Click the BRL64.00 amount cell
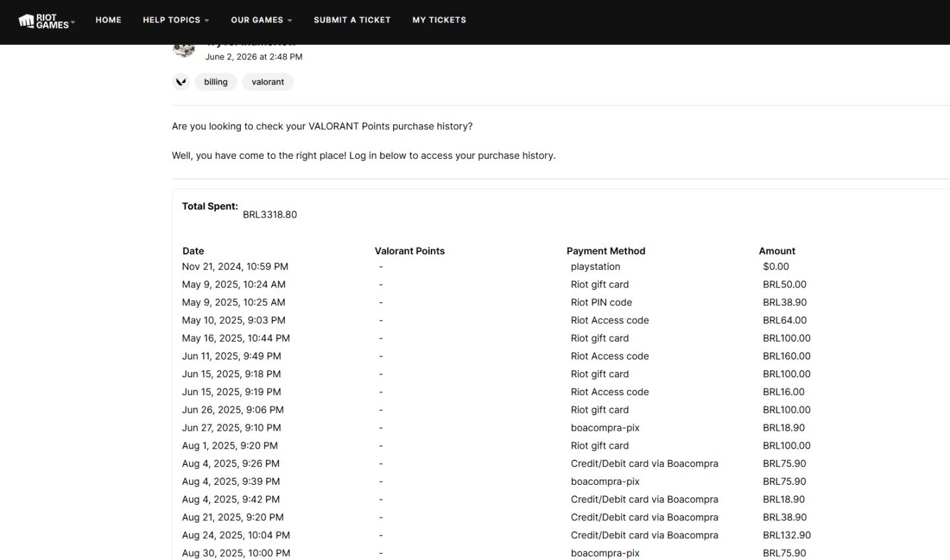950x560 pixels. pyautogui.click(x=785, y=320)
